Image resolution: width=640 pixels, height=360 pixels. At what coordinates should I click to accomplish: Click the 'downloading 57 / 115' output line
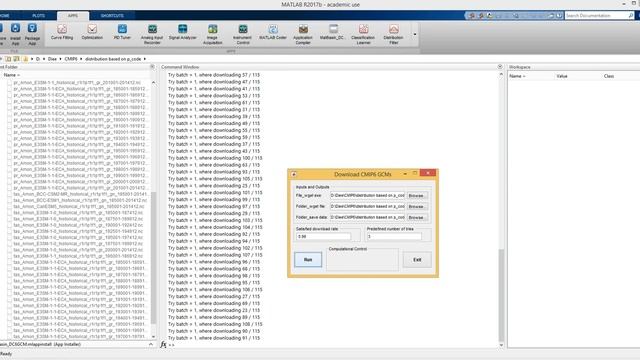(214, 75)
